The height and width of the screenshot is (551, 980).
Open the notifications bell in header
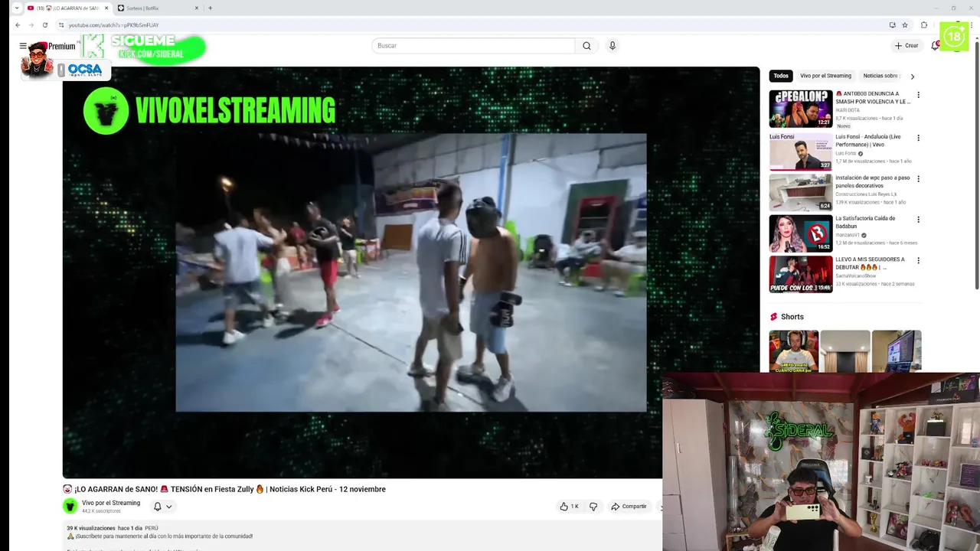pos(935,46)
